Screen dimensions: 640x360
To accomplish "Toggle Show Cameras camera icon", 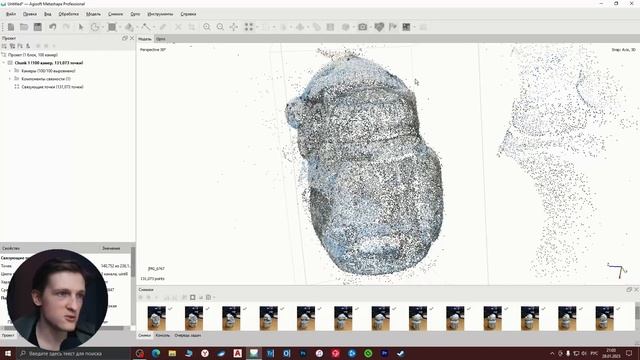I will tap(362, 27).
